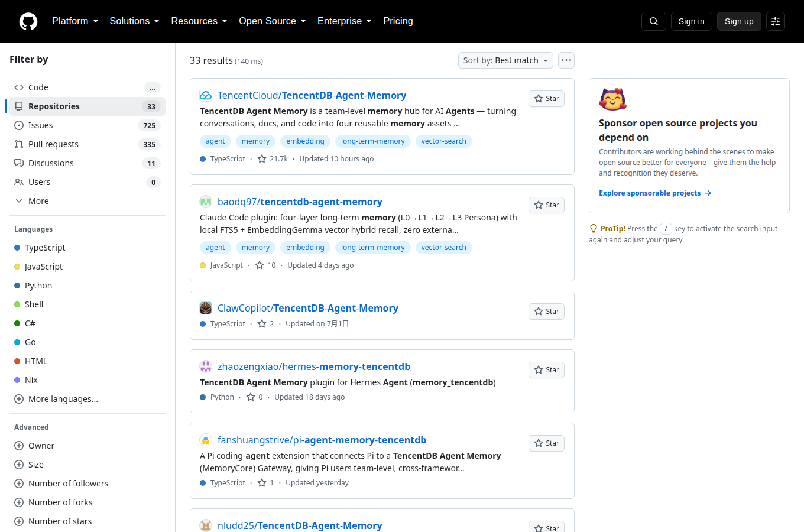This screenshot has height=532, width=804.
Task: Click long-term-memory topic tag on baodq97 repo
Action: tap(372, 248)
